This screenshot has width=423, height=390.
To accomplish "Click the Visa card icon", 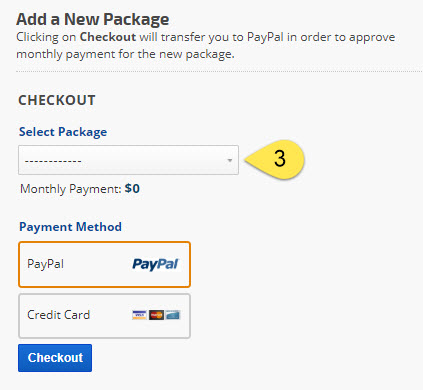I will (139, 315).
